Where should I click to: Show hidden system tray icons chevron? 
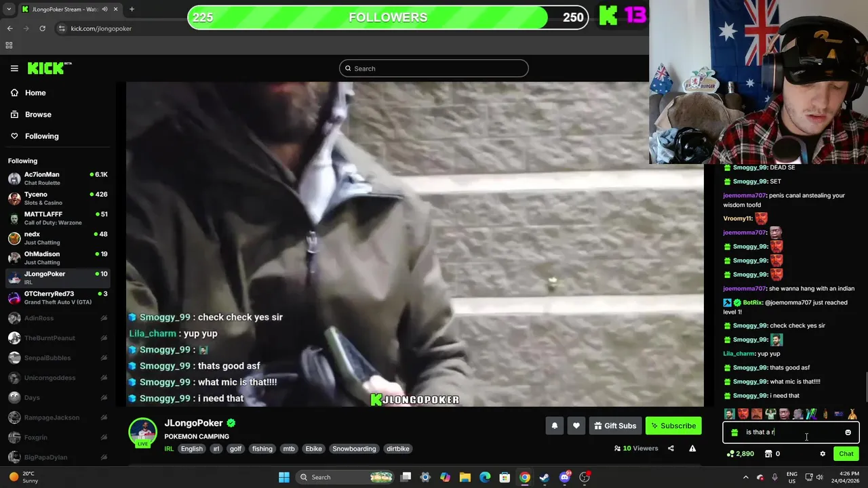click(747, 477)
